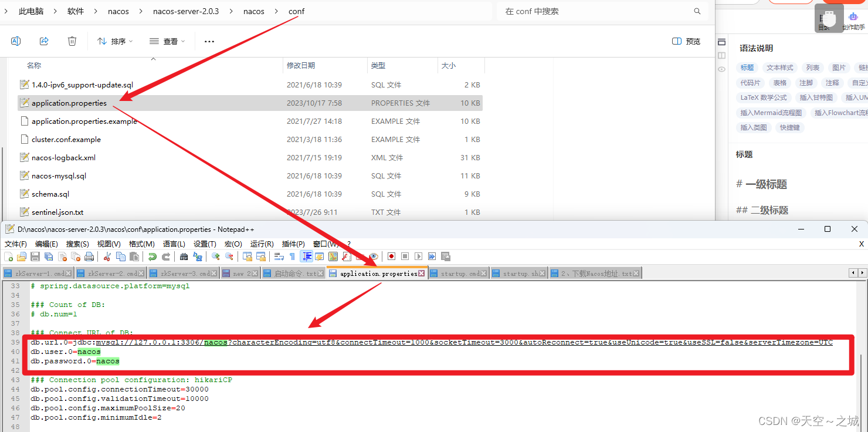Toggle Word Wrap in Notepad++ toolbar

pos(279,256)
